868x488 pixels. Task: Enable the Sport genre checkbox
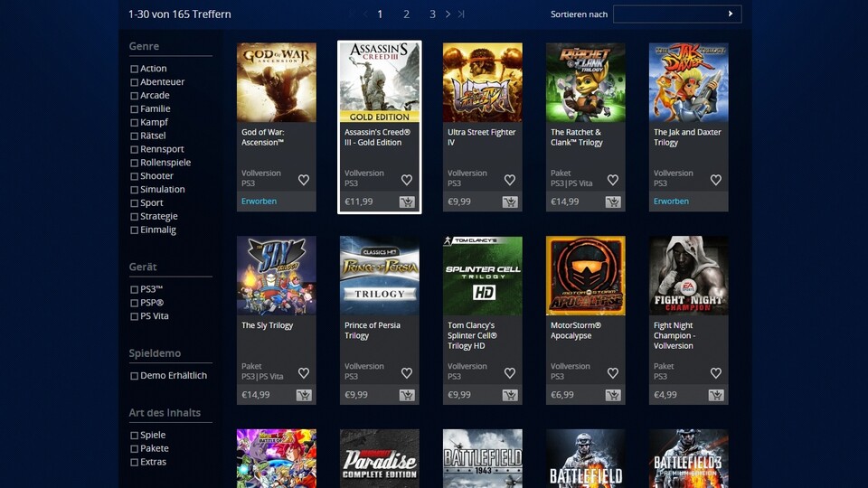click(134, 203)
